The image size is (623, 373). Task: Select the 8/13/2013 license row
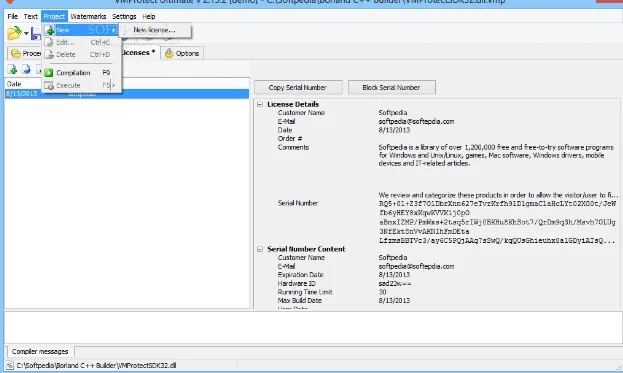pyautogui.click(x=127, y=94)
